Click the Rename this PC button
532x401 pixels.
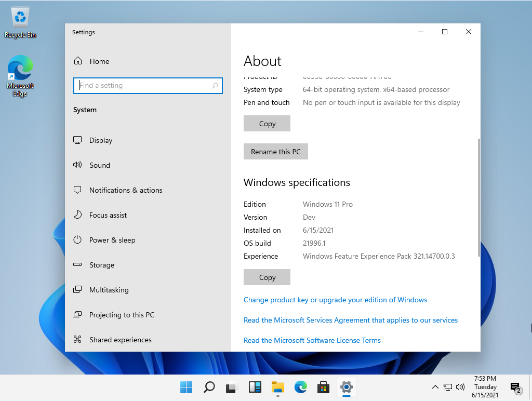276,151
